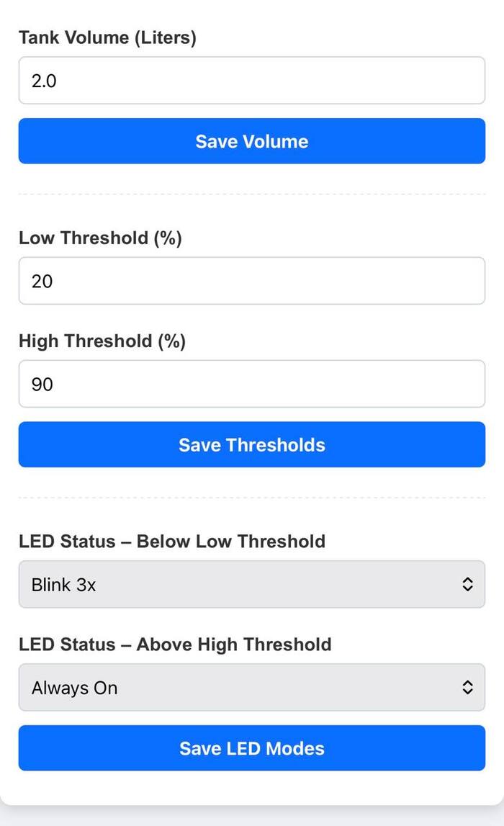Click the '20' value in Low Threshold
This screenshot has width=504, height=826.
(x=42, y=281)
